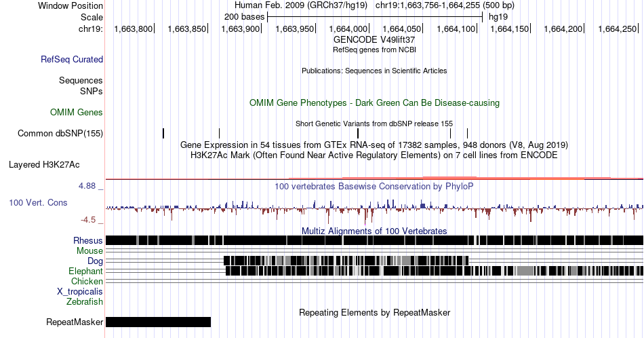Viewport: 644px width, 338px height.
Task: Open the OMIM Genes track label
Action: (77, 112)
